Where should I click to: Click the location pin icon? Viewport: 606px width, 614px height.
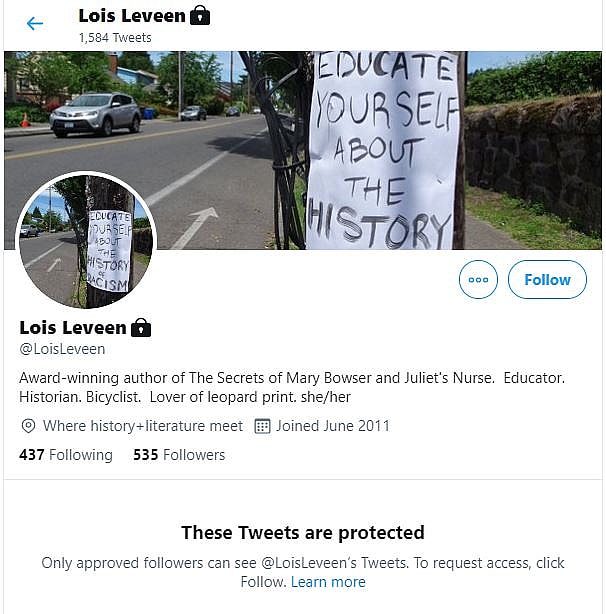[28, 426]
